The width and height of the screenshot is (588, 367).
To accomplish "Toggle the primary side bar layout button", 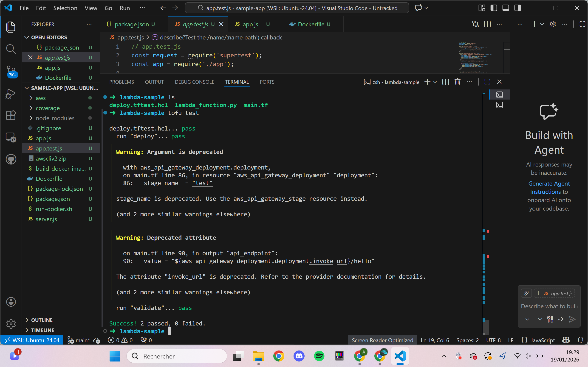I will coord(493,8).
